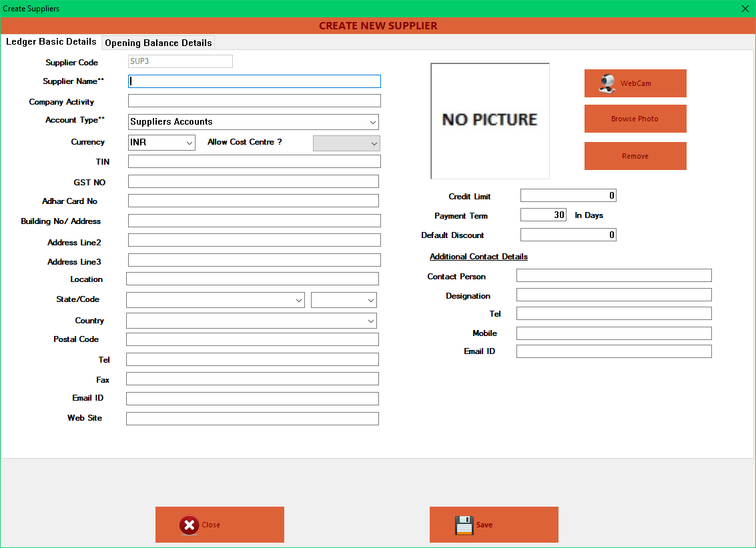Image resolution: width=756 pixels, height=548 pixels.
Task: Click the Remove photo button
Action: click(x=635, y=155)
